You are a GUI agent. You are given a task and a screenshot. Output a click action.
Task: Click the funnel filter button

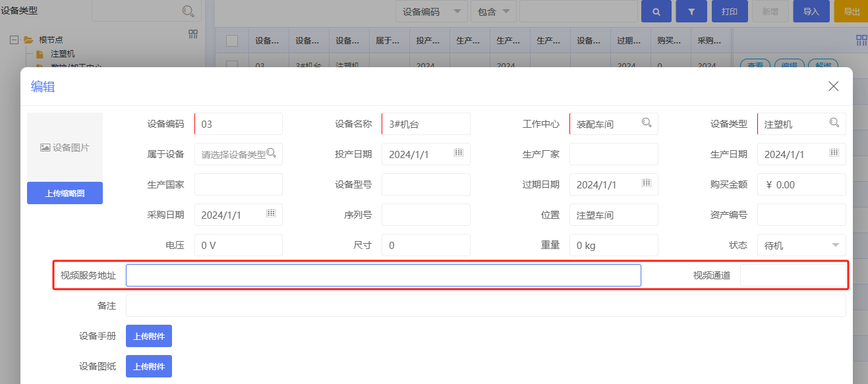coord(691,12)
